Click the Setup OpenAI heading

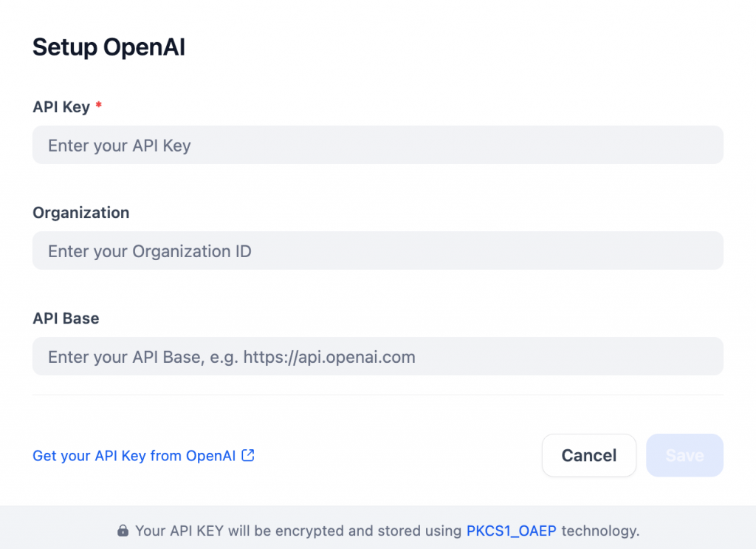click(x=108, y=47)
